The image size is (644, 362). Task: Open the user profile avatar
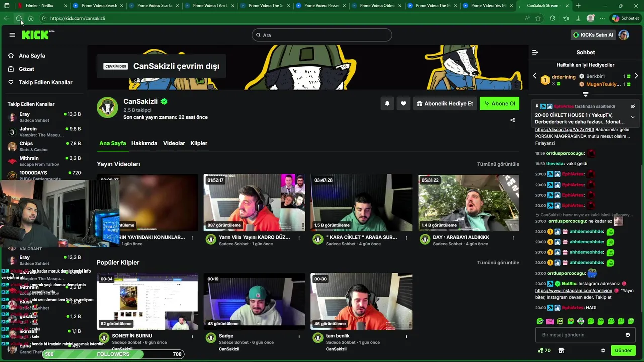tap(624, 35)
